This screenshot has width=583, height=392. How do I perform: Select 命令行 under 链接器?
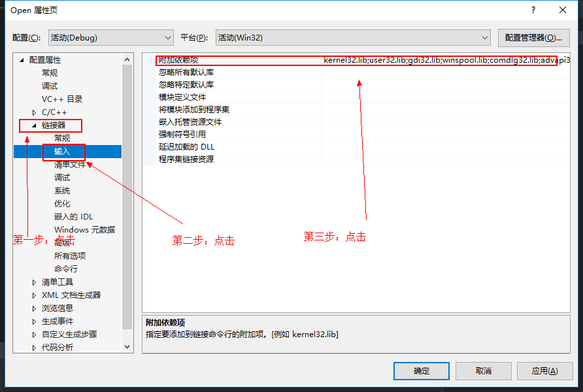point(66,269)
